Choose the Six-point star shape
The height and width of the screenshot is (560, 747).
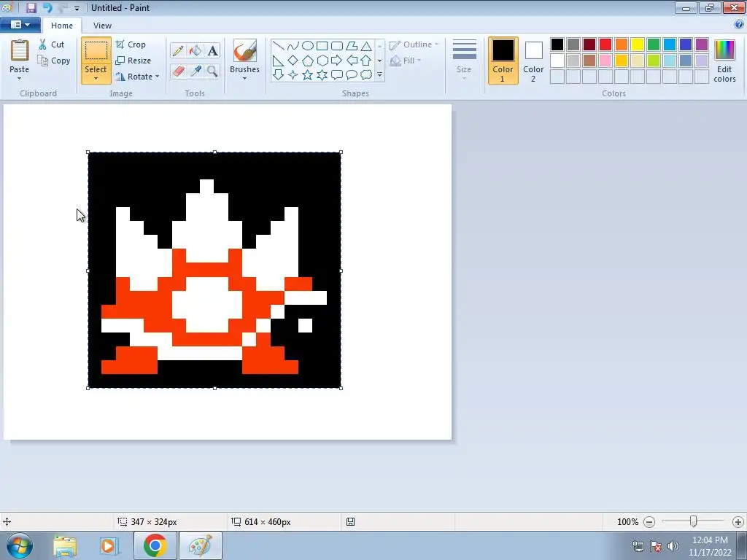point(322,75)
